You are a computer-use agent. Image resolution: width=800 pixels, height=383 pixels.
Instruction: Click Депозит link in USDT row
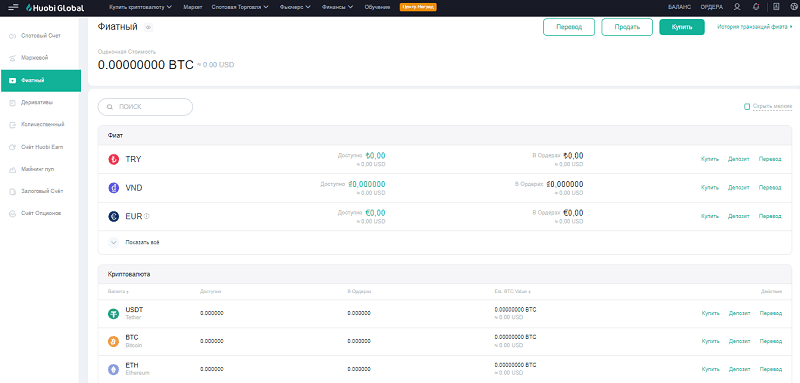[740, 314]
